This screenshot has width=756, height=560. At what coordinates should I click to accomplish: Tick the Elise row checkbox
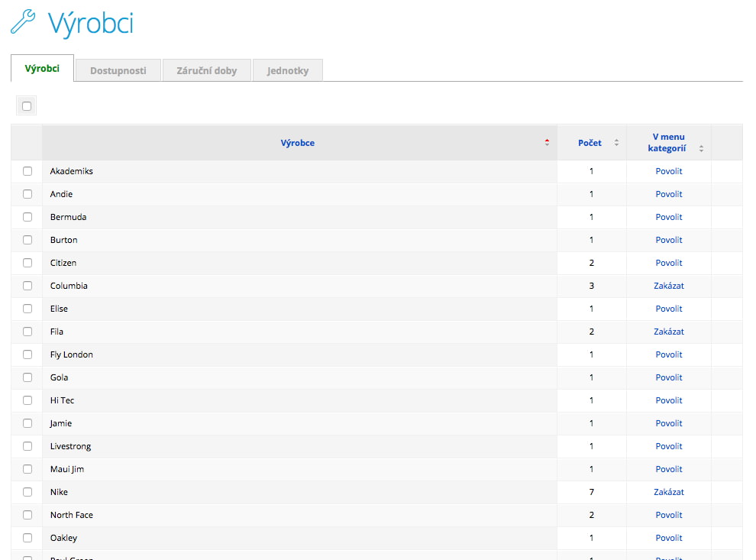click(x=27, y=309)
